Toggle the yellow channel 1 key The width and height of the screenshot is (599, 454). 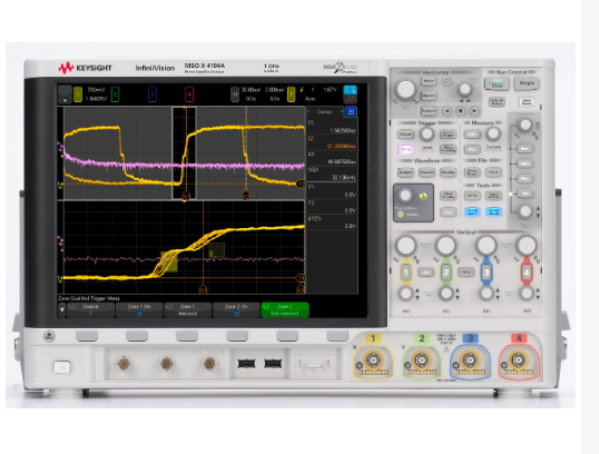click(x=406, y=272)
